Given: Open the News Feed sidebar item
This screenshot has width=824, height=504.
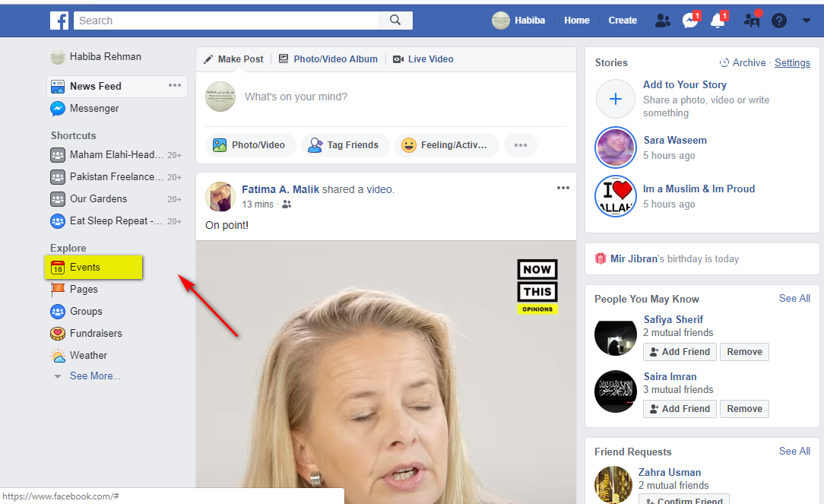Looking at the screenshot, I should [x=116, y=86].
